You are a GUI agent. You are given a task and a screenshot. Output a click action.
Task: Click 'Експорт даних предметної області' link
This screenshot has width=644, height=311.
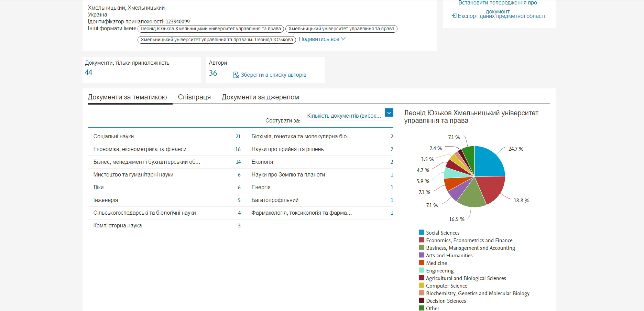click(501, 16)
